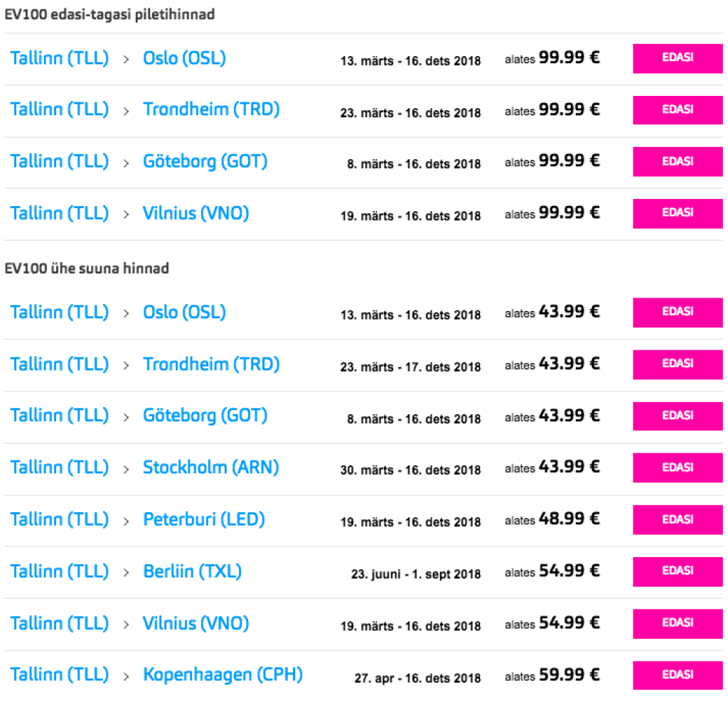Open Peterburi (LED) destination link

click(x=204, y=519)
